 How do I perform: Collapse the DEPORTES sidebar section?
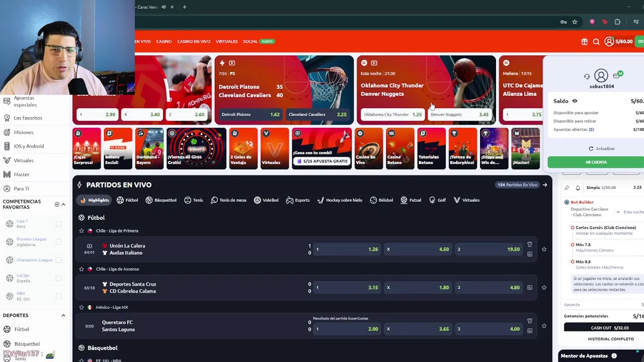[63, 316]
